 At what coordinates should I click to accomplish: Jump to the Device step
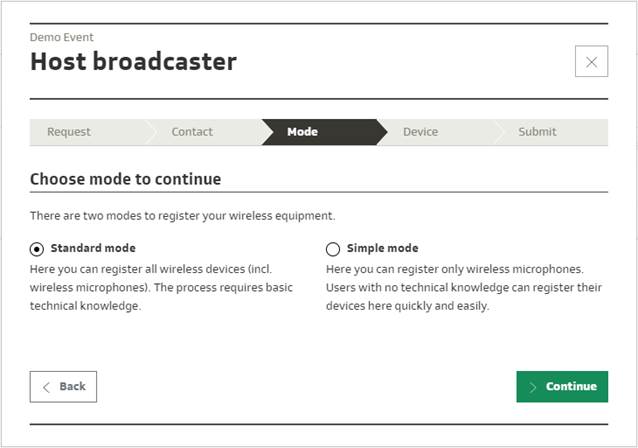click(420, 132)
